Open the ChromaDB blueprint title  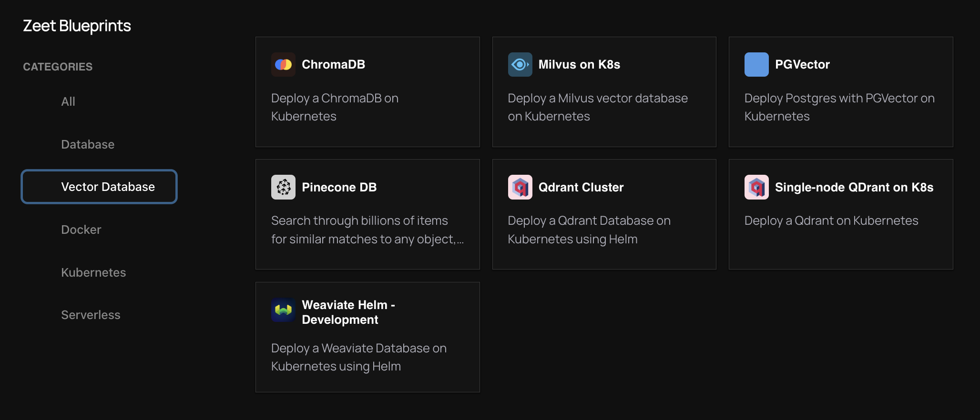click(333, 64)
